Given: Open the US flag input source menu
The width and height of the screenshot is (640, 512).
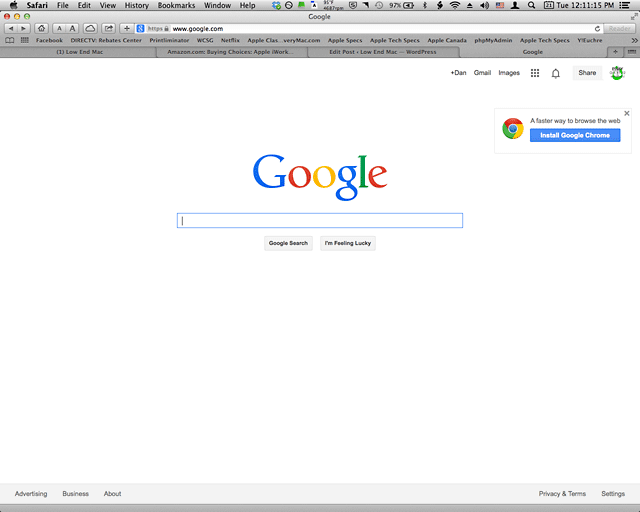Looking at the screenshot, I should point(500,5).
